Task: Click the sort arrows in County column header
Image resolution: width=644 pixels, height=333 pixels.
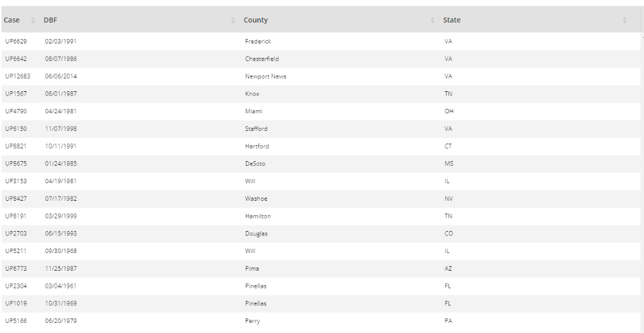Action: [x=433, y=20]
